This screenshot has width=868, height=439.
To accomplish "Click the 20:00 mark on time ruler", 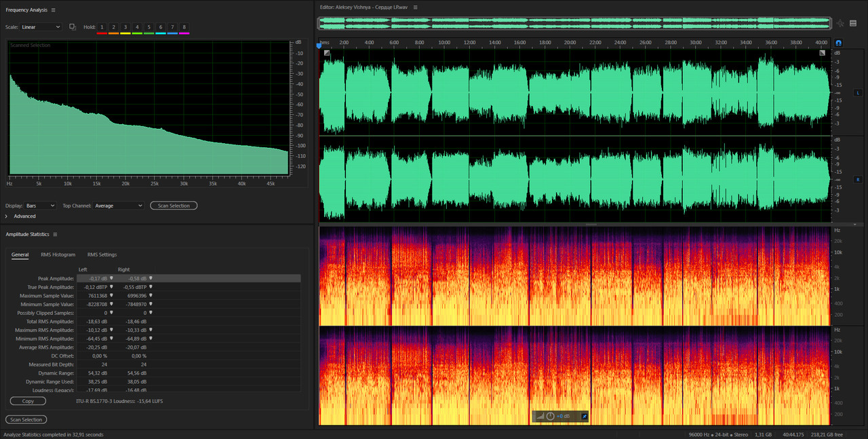I will click(x=570, y=43).
